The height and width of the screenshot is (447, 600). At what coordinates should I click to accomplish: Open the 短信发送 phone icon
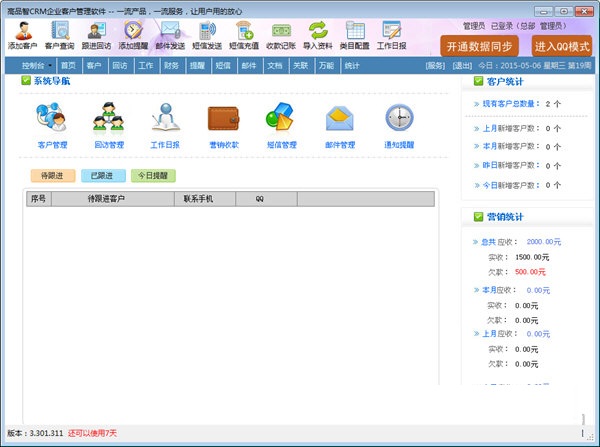pyautogui.click(x=207, y=35)
